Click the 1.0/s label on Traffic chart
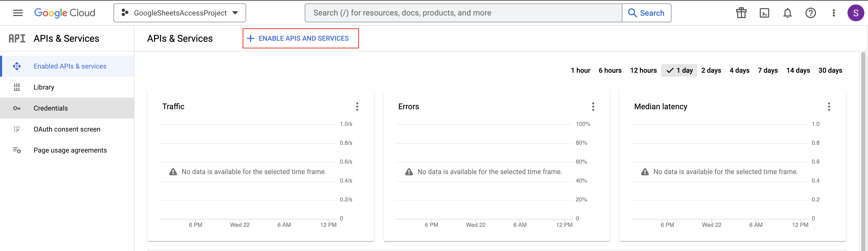This screenshot has width=868, height=251. [x=346, y=124]
